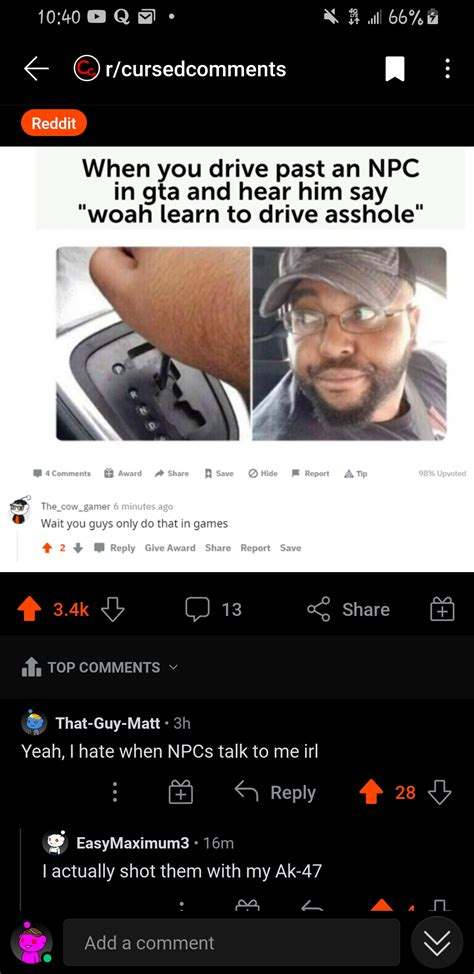Downvote the post beside 3.4k
The image size is (474, 974).
[112, 609]
